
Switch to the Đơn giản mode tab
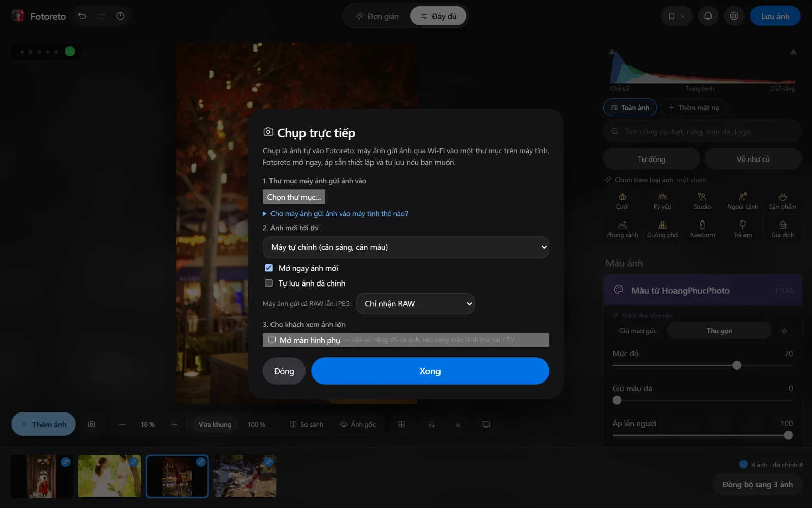click(x=377, y=16)
